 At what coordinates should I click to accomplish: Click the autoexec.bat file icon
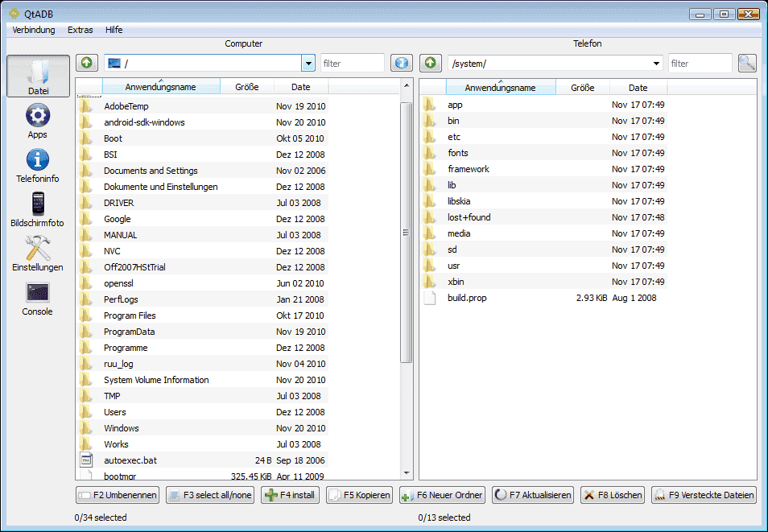click(x=86, y=460)
